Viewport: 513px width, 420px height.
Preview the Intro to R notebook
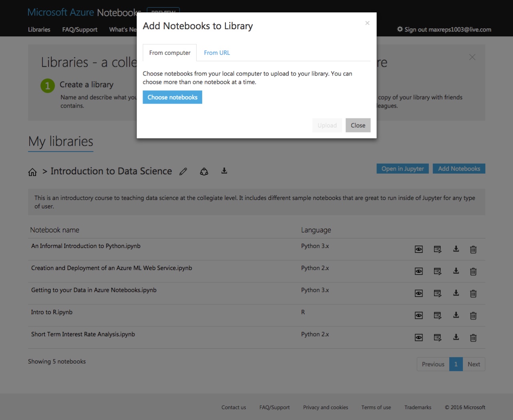418,316
